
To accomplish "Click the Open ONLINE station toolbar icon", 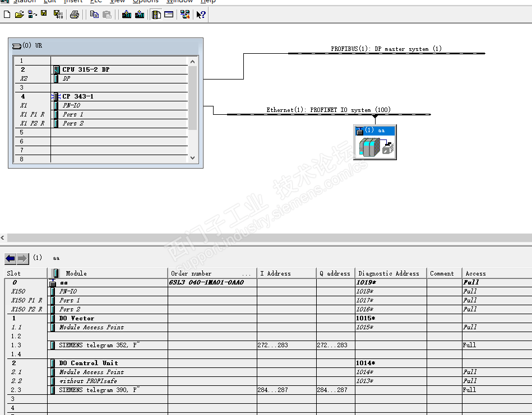I will click(x=32, y=15).
